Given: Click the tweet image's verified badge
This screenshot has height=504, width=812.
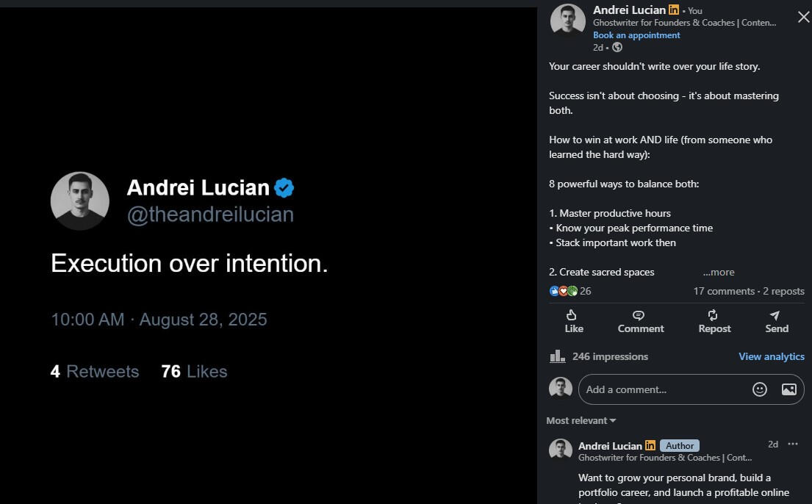Looking at the screenshot, I should click(x=284, y=188).
